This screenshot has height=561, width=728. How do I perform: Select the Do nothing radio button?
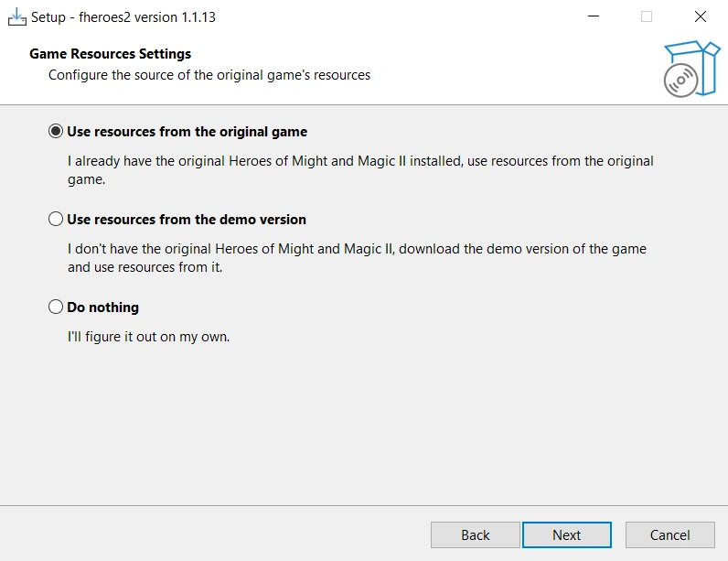[56, 307]
